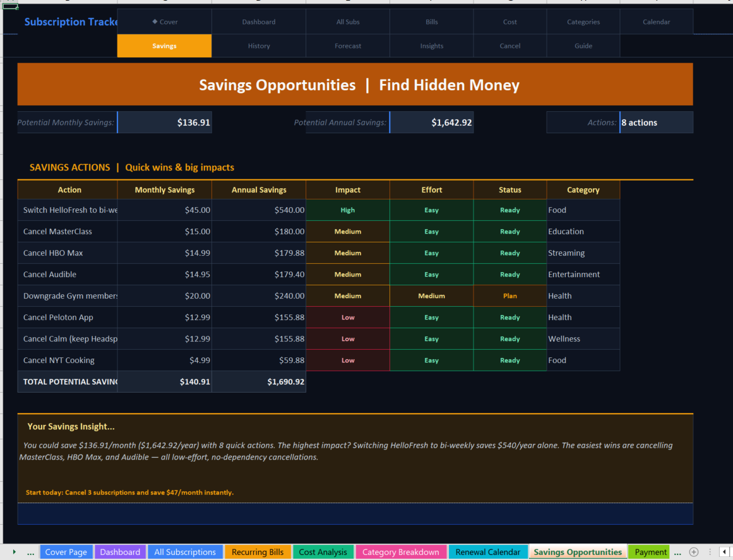Select the Savings Opportunities sheet tab
Viewport: 733px width, 560px height.
pyautogui.click(x=578, y=552)
